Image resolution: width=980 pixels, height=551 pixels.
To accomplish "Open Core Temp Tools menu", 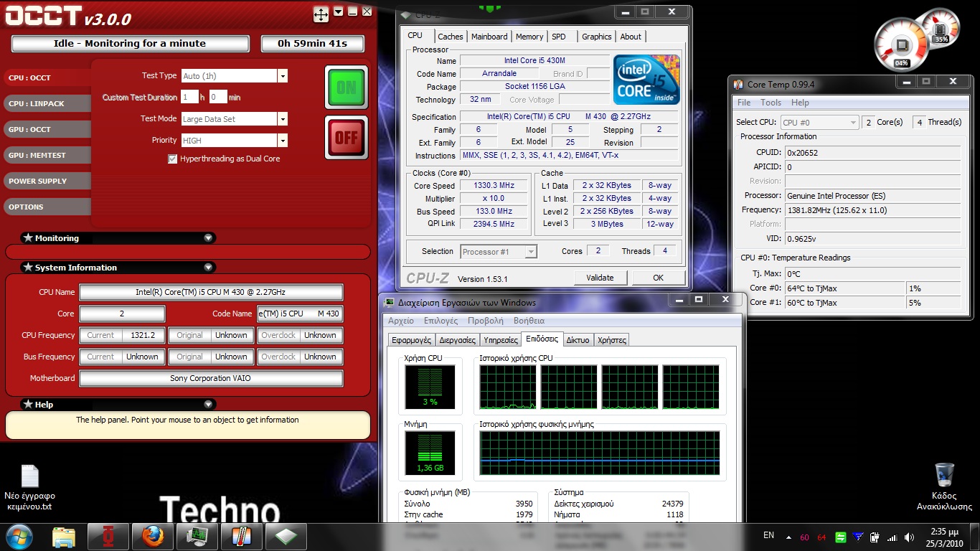I will [771, 103].
